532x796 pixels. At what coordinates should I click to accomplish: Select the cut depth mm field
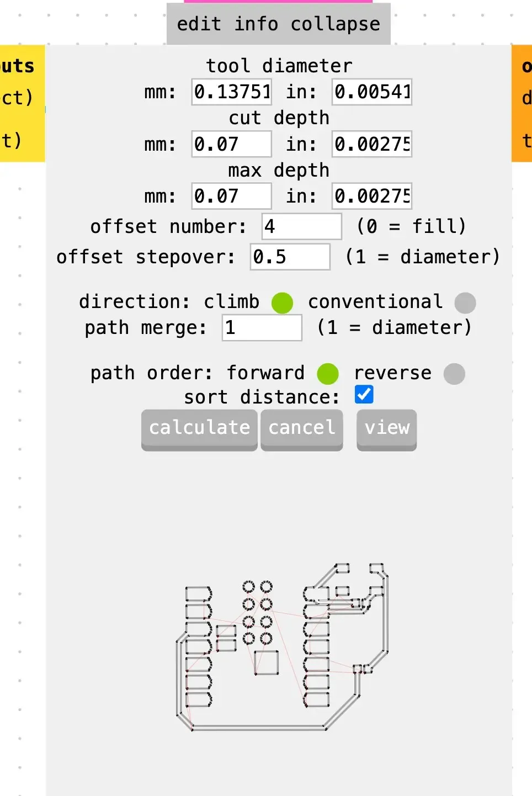point(232,144)
